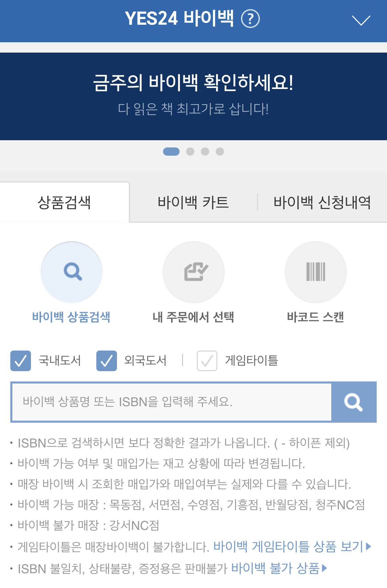Open the 바코드 스캔 barcode icon
Screen dimensions: 387x588
pos(316,272)
